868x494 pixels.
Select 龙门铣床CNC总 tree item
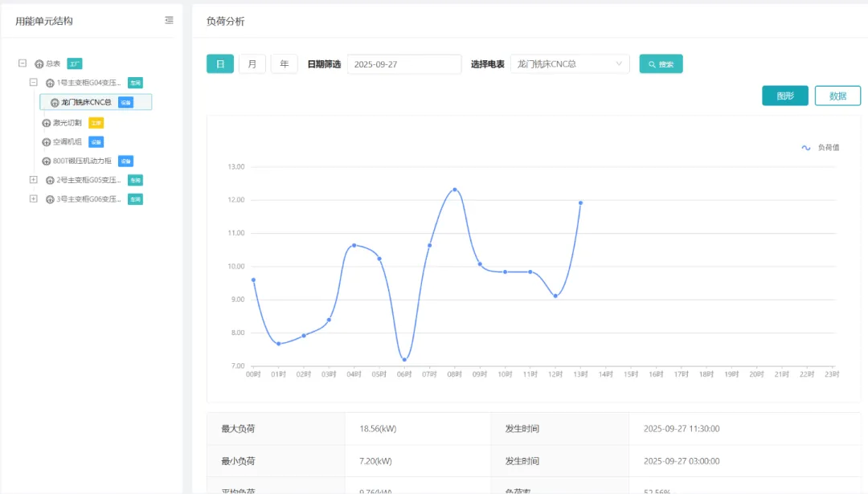pyautogui.click(x=86, y=102)
